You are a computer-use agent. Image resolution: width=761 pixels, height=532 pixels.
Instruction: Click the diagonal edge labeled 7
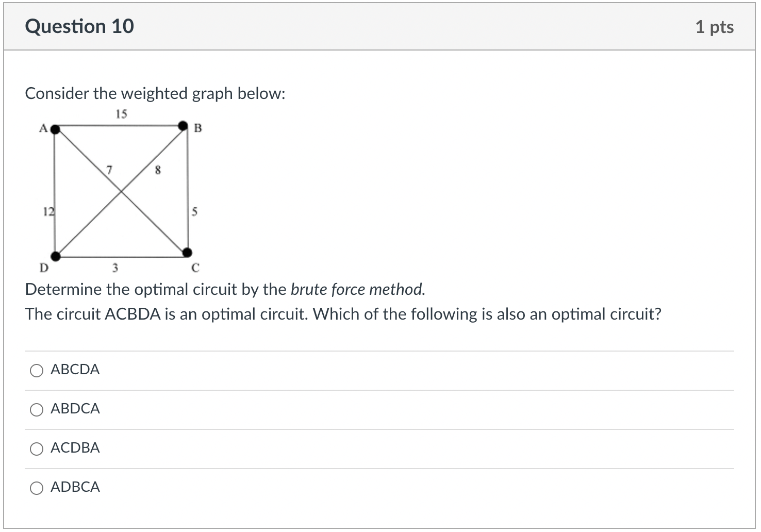110,169
